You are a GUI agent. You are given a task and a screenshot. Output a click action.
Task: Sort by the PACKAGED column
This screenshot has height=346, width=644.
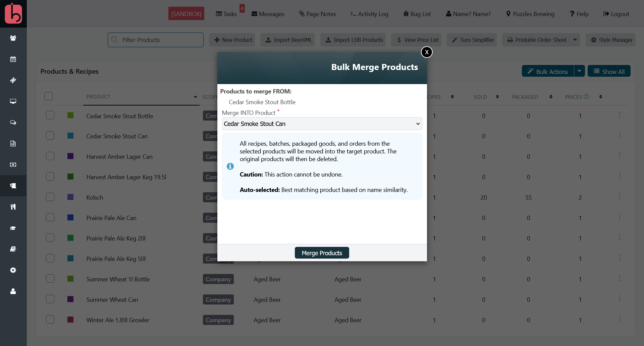click(532, 97)
